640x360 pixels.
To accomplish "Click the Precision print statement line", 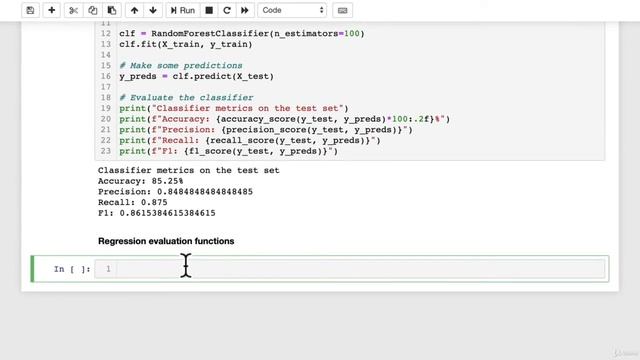I will (266, 130).
